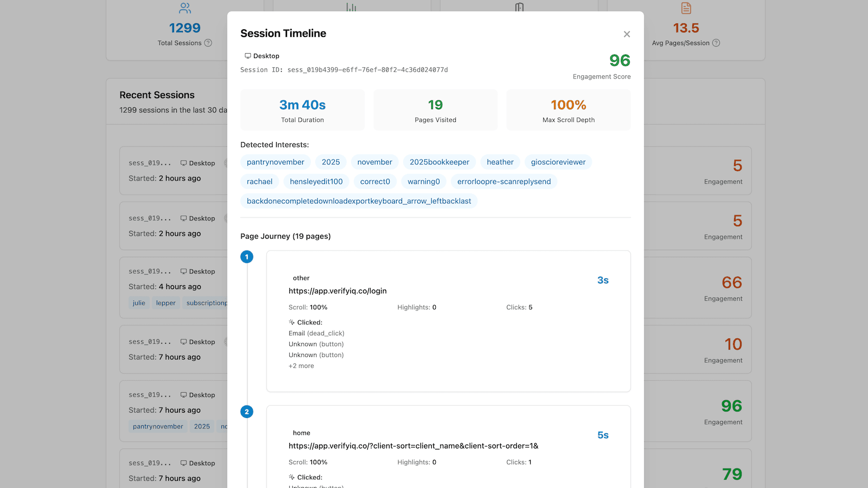
Task: Select the pantrynovember detected interest chip
Action: pyautogui.click(x=275, y=162)
